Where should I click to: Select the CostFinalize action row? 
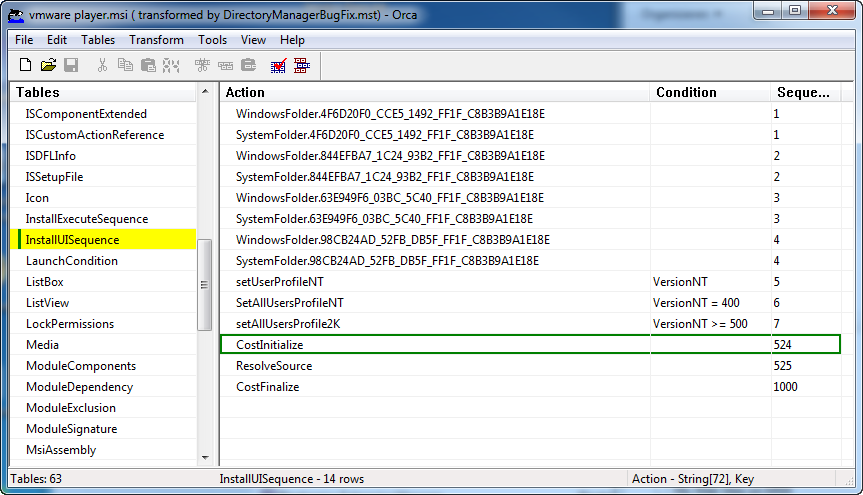coord(531,387)
